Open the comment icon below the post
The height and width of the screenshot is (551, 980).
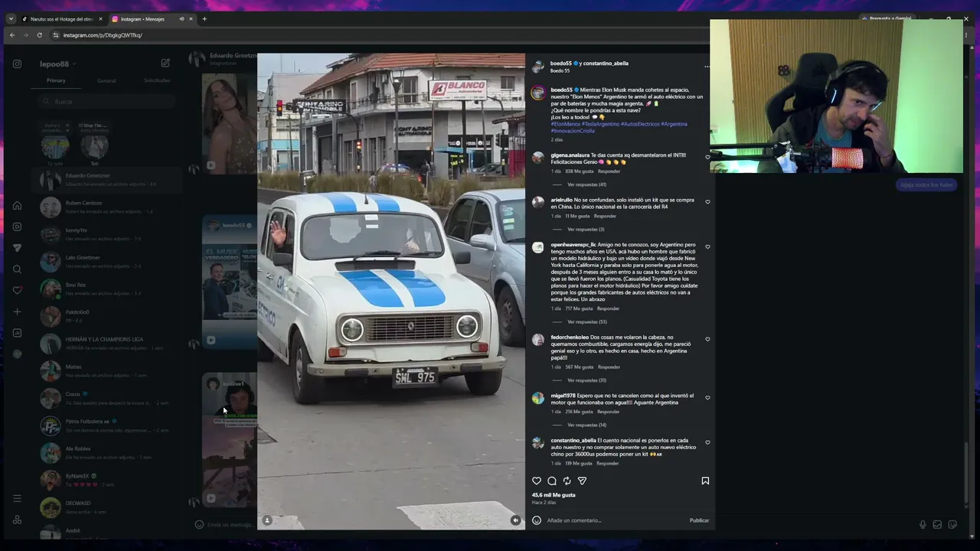(x=552, y=481)
